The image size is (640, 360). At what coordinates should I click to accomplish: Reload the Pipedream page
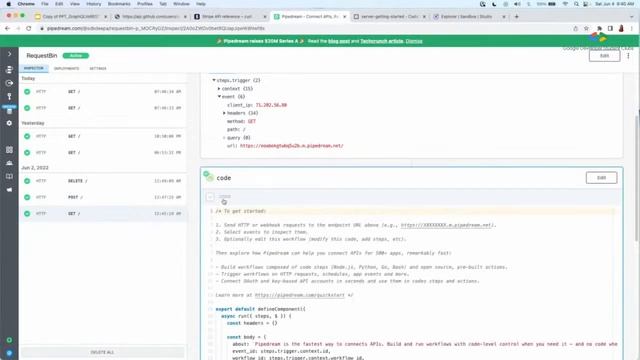coord(29,28)
